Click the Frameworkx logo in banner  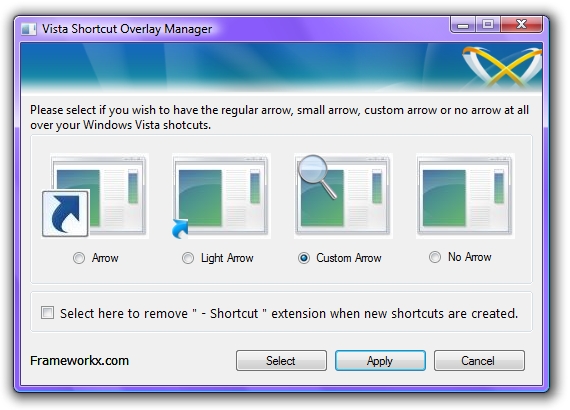(502, 67)
